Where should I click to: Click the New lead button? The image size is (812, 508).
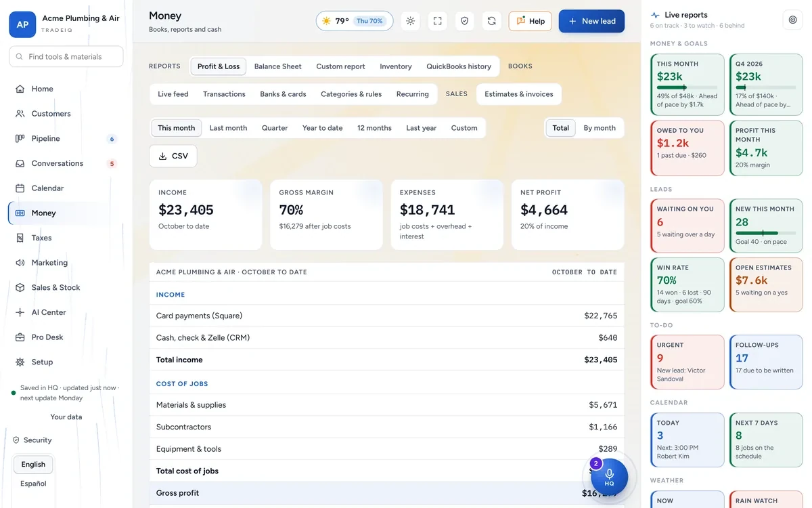click(x=591, y=21)
